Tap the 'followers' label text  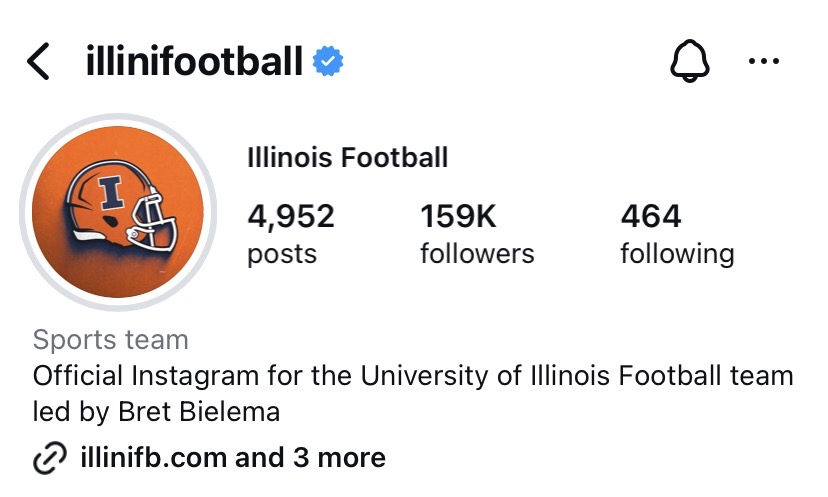point(477,254)
